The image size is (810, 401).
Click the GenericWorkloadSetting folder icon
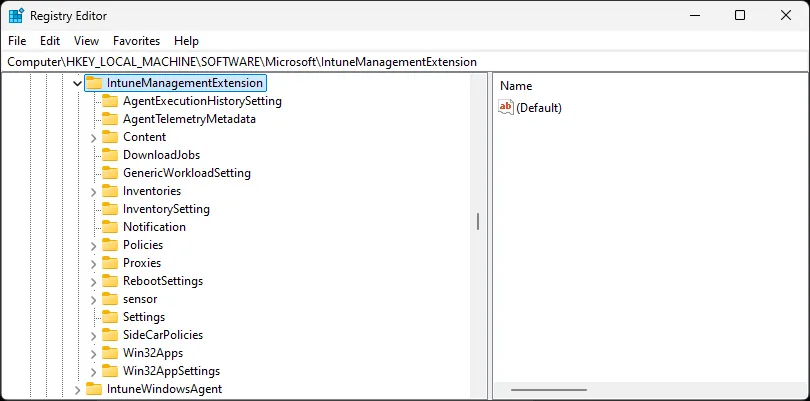tap(110, 173)
